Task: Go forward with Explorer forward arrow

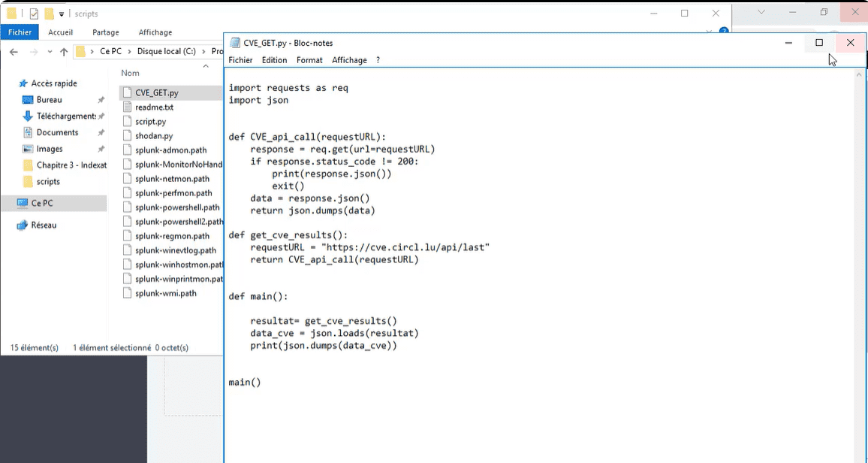Action: 34,52
